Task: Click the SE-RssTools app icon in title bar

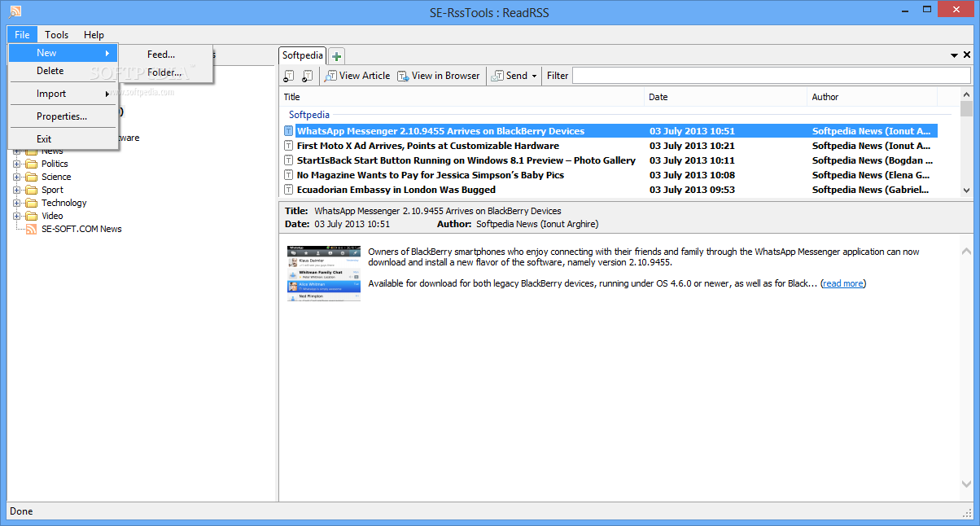Action: pyautogui.click(x=15, y=12)
